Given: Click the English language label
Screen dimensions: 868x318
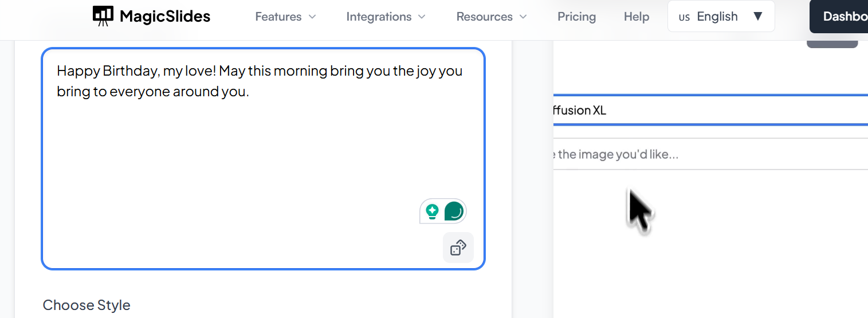Looking at the screenshot, I should tap(717, 17).
